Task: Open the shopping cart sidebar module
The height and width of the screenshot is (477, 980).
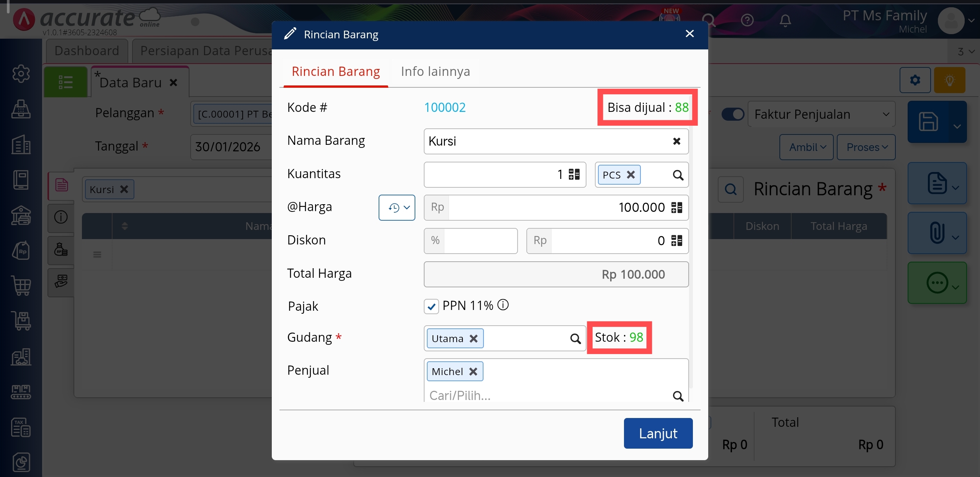Action: tap(21, 286)
